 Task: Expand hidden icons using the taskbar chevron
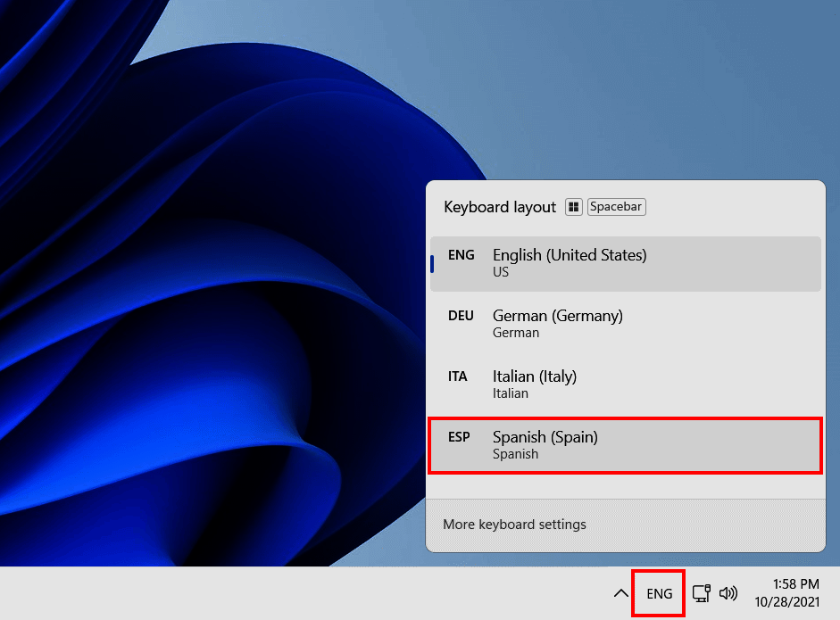coord(620,592)
